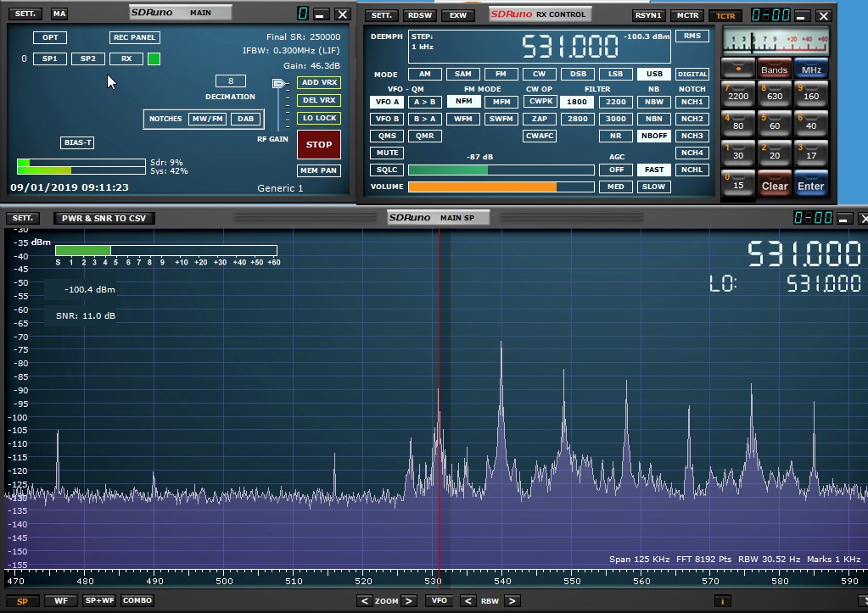Viewport: 868px width, 613px height.
Task: Decrease RBW with left arrow
Action: click(468, 601)
